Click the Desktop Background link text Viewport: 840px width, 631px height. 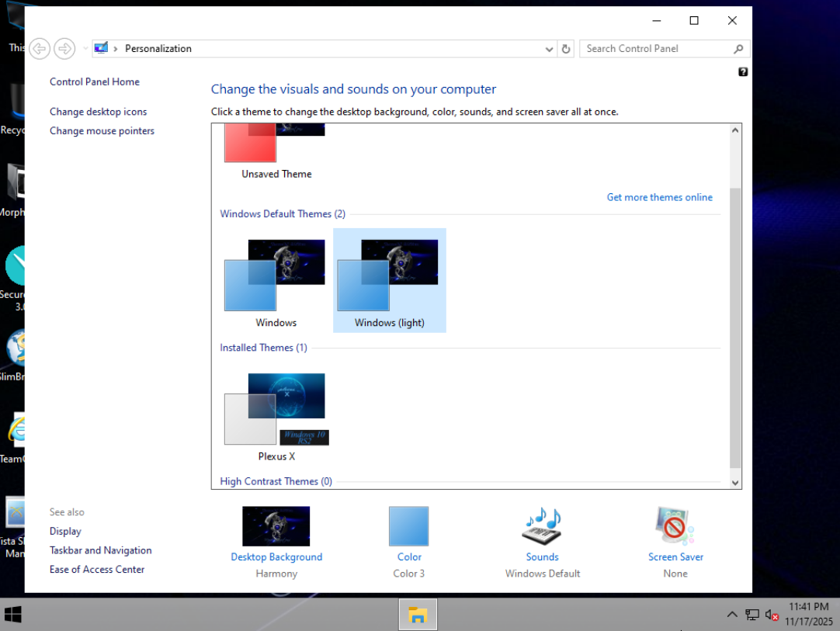pos(276,557)
